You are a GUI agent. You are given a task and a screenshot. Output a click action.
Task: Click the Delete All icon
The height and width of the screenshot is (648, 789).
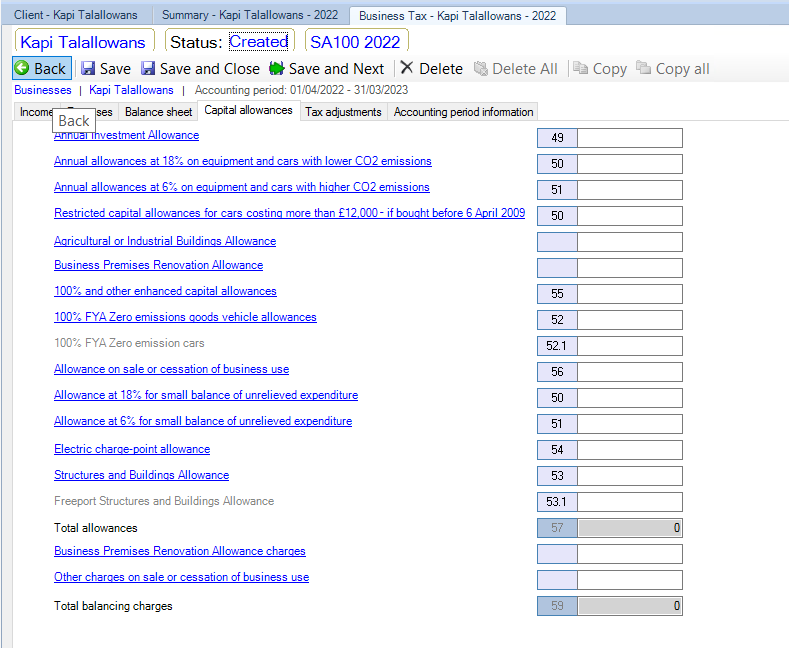point(481,68)
